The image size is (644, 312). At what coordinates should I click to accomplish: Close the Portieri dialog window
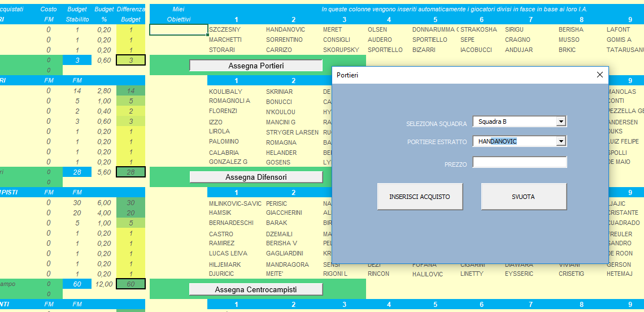point(599,75)
